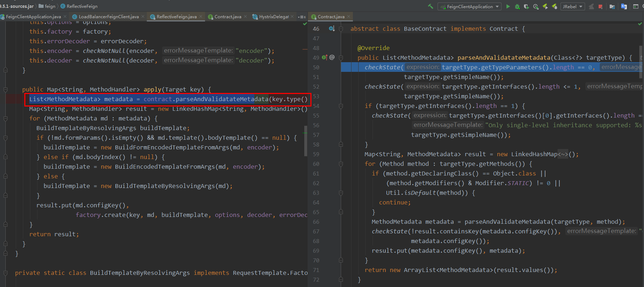Click 'BaseContract' class name on line 46
This screenshot has height=287, width=644.
click(x=425, y=29)
